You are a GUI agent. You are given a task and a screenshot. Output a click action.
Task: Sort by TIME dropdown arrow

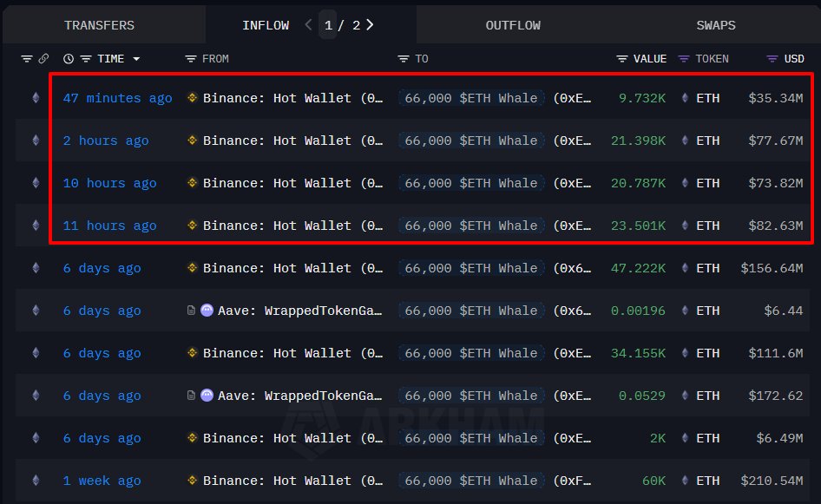pyautogui.click(x=136, y=59)
